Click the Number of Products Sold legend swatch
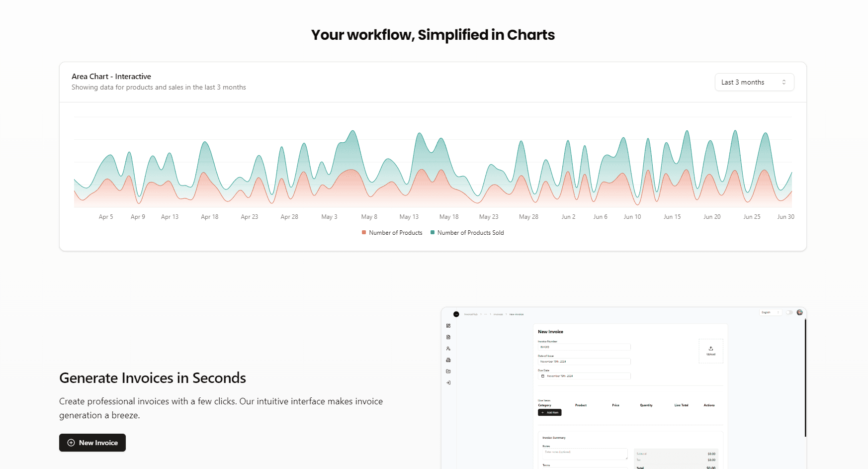The width and height of the screenshot is (868, 469). pos(433,232)
